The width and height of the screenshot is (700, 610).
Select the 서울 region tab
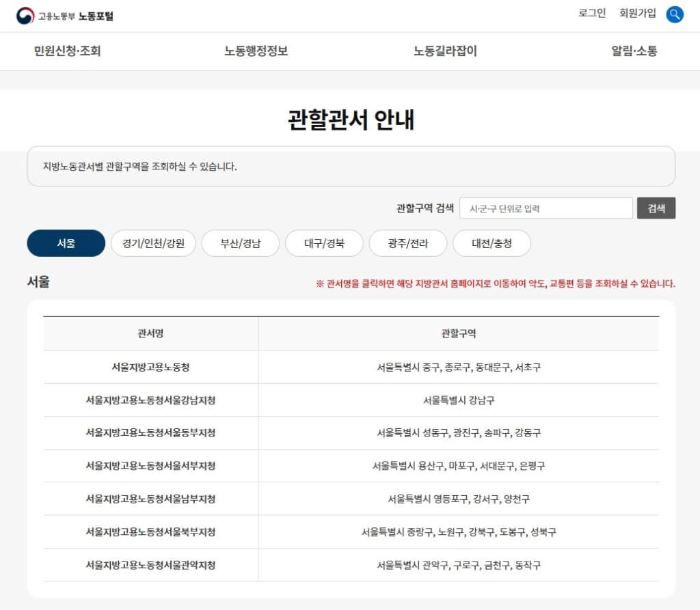[66, 243]
